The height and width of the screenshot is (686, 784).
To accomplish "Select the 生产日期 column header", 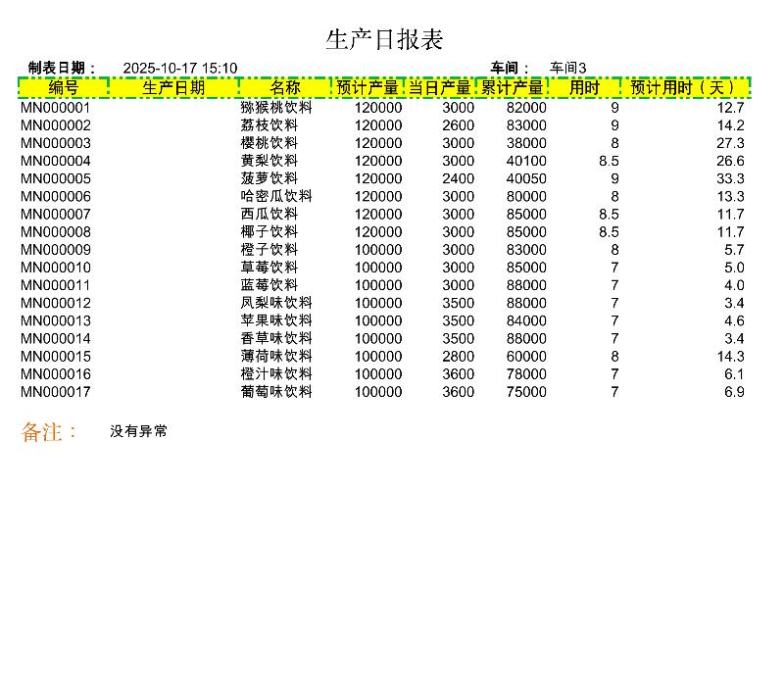I will pyautogui.click(x=174, y=87).
